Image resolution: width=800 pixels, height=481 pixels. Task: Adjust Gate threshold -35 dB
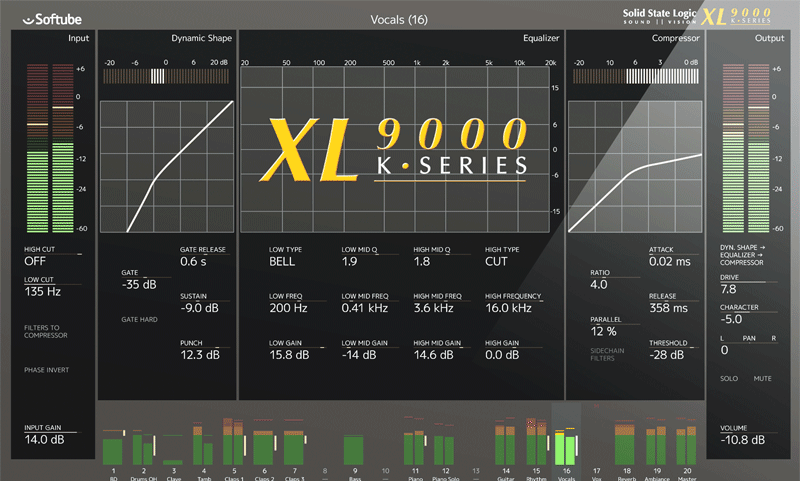click(139, 285)
